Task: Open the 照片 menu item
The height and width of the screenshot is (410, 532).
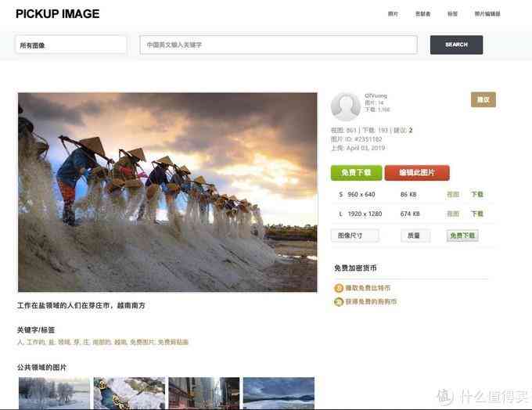Action: coord(393,14)
